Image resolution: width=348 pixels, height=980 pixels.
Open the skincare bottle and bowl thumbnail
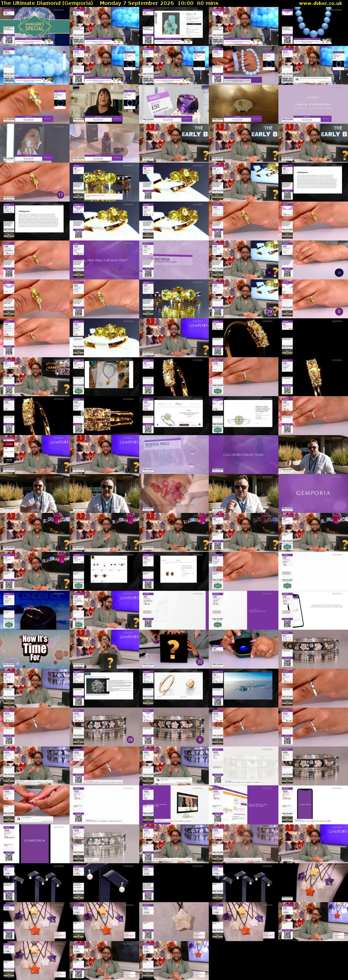pos(104,143)
